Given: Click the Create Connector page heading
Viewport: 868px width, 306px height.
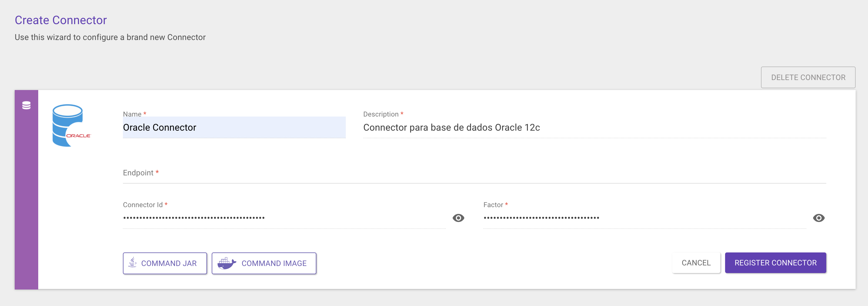Looking at the screenshot, I should click(x=61, y=20).
